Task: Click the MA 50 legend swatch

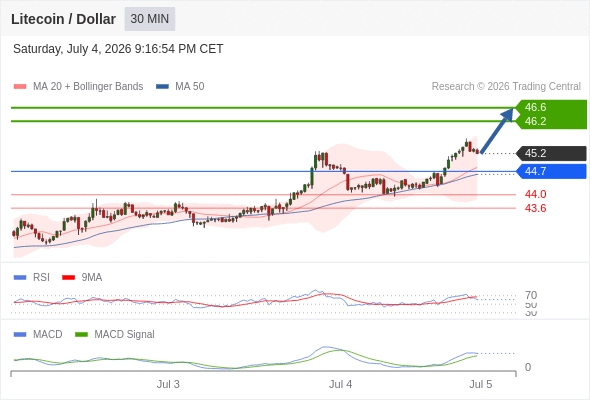Action: coord(162,87)
